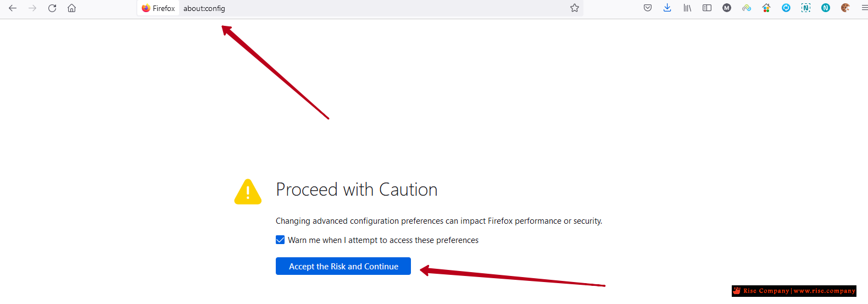Bookmark this page with the star
This screenshot has height=304, width=868.
(x=575, y=8)
